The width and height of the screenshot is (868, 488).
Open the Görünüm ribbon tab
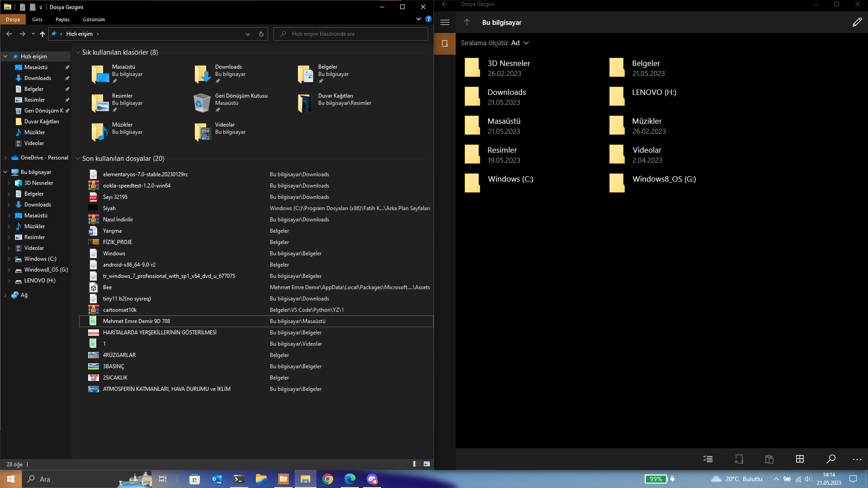coord(94,19)
